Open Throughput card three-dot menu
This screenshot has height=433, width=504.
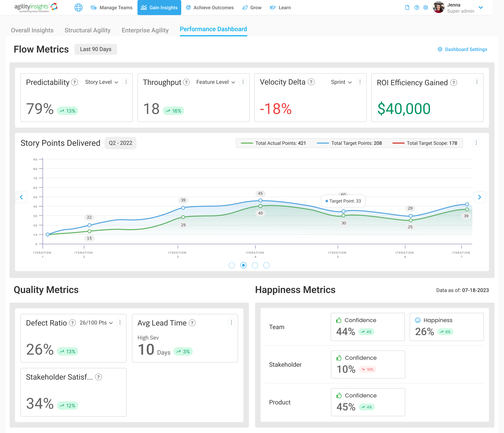click(x=243, y=82)
